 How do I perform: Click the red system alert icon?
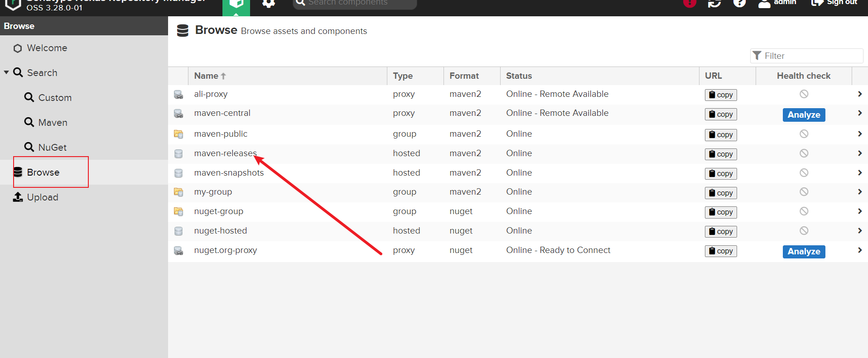(x=690, y=4)
